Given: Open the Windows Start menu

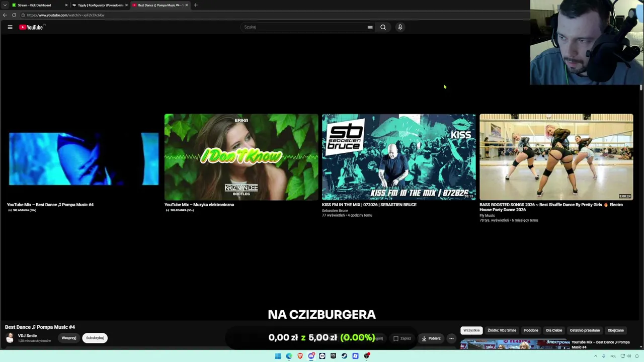Looking at the screenshot, I should tap(278, 356).
